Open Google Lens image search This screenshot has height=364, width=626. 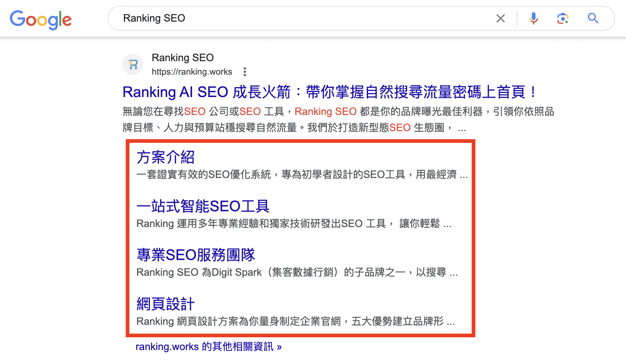click(x=563, y=18)
